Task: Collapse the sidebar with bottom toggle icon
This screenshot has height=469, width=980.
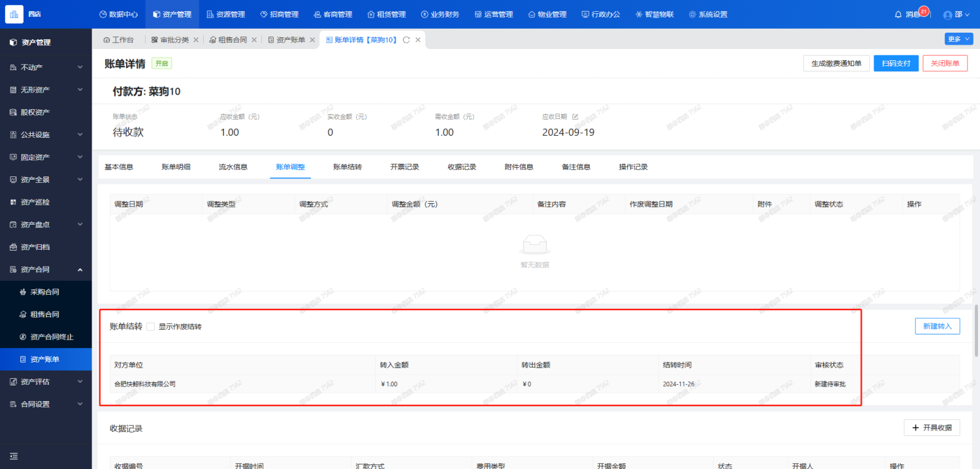Action: coord(14,456)
